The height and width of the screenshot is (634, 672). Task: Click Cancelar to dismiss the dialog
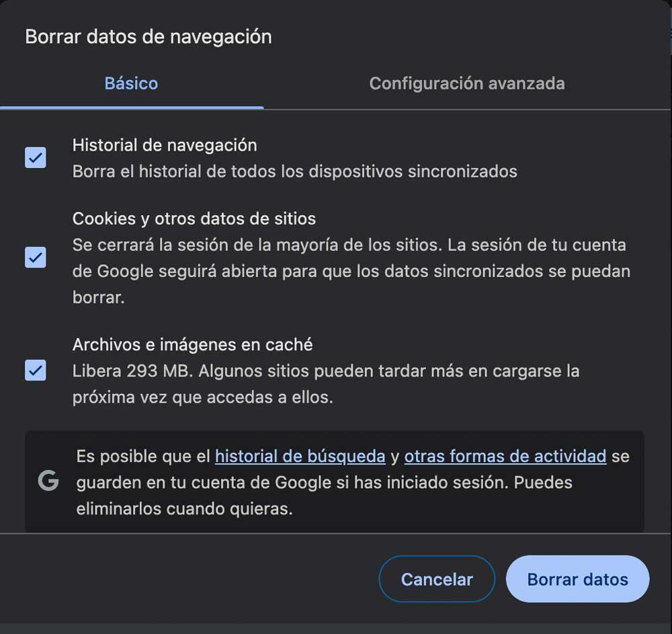437,579
